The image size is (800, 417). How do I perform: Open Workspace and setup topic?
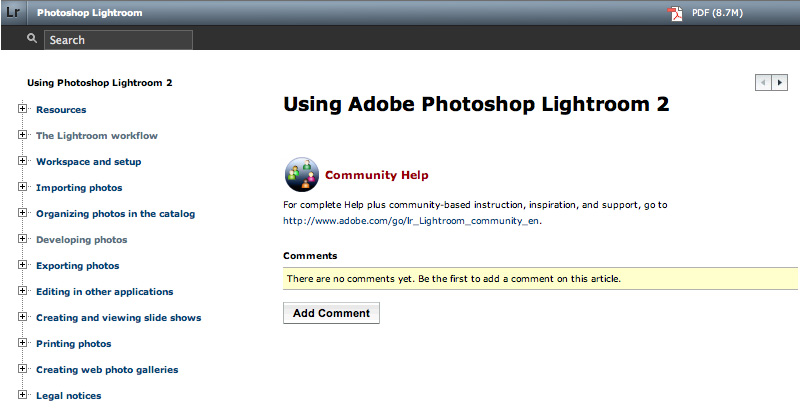click(x=89, y=162)
